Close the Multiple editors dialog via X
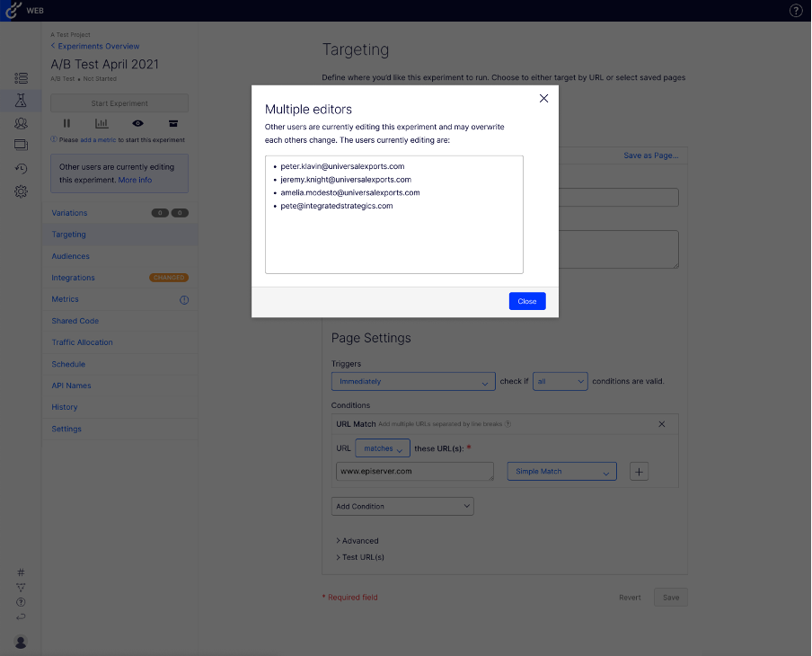Image resolution: width=812 pixels, height=656 pixels. 543,99
